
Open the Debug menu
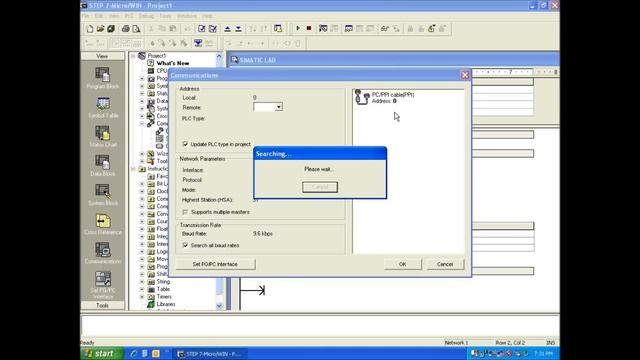146,16
